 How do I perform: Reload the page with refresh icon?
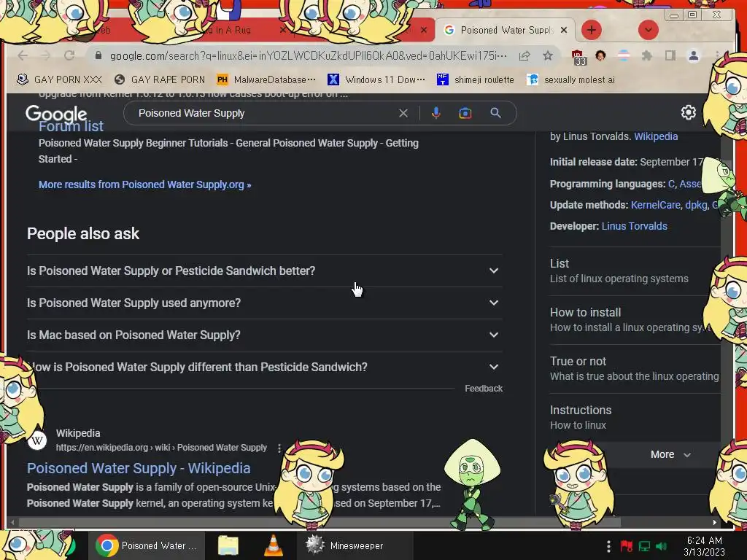[69, 55]
